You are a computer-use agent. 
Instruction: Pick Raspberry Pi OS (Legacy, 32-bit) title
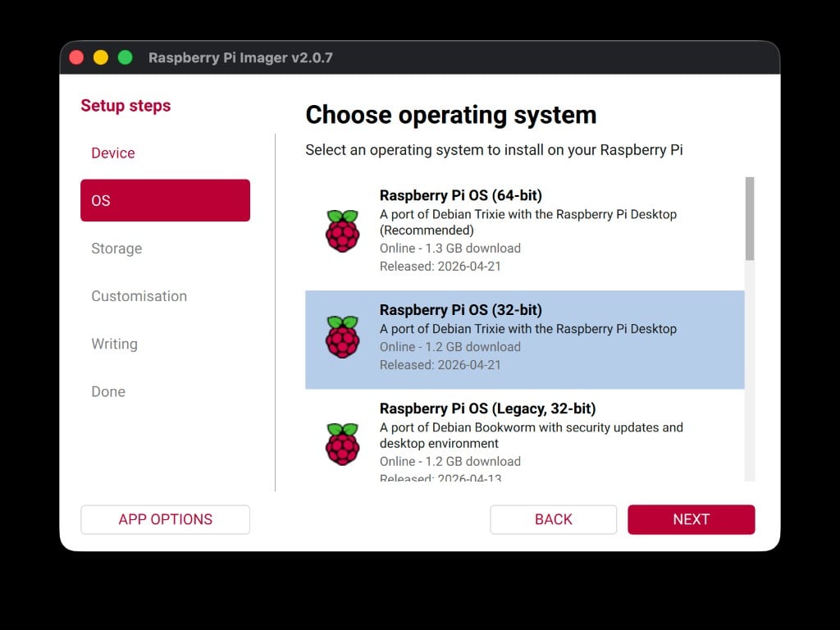487,409
